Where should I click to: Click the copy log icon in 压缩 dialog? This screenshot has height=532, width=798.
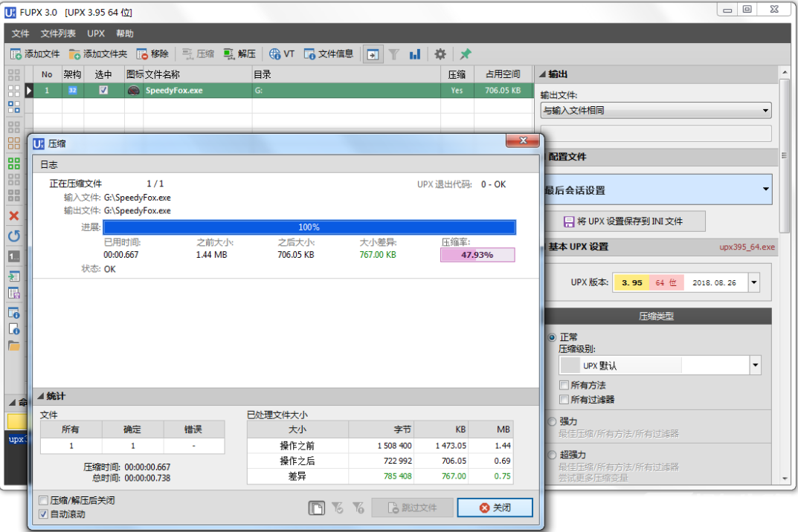[x=317, y=507]
